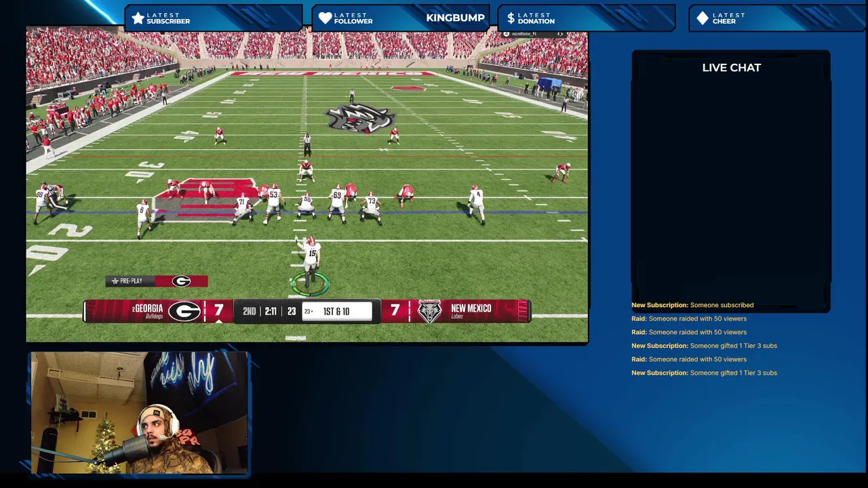Click the G logo in Pre-Play banner
The width and height of the screenshot is (868, 488).
[x=181, y=281]
